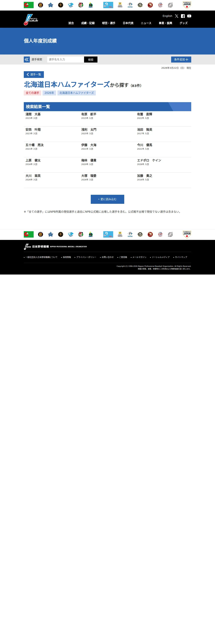
Task: Load more results with 更に読み込む
Action: point(107,199)
